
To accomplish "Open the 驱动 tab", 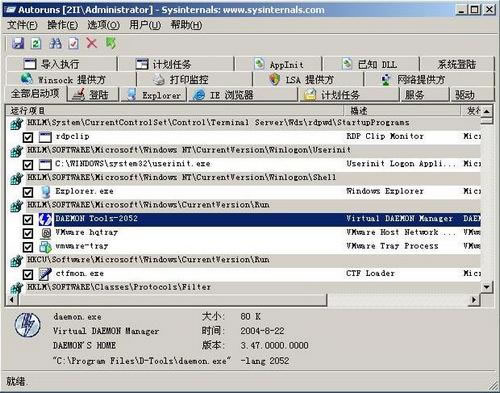I will [472, 95].
